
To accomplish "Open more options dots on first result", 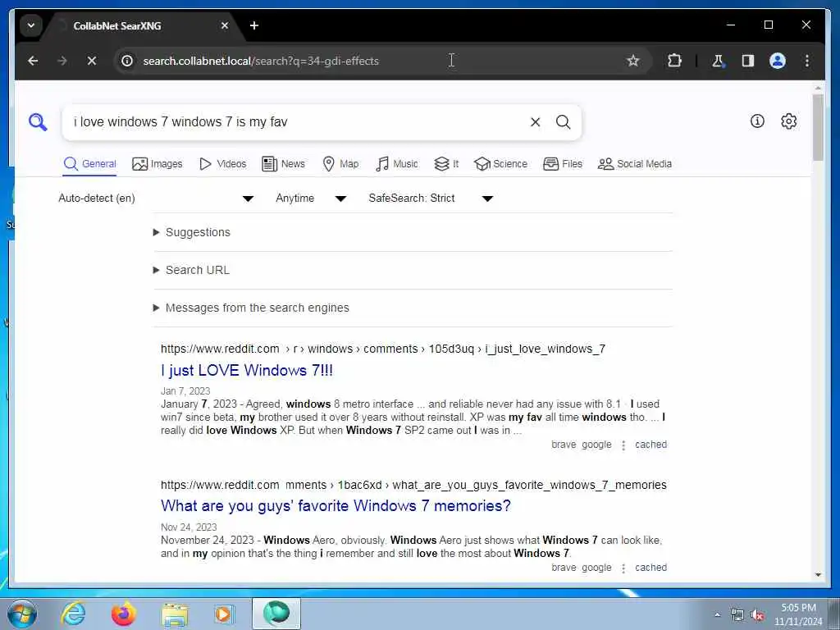I will tap(623, 445).
